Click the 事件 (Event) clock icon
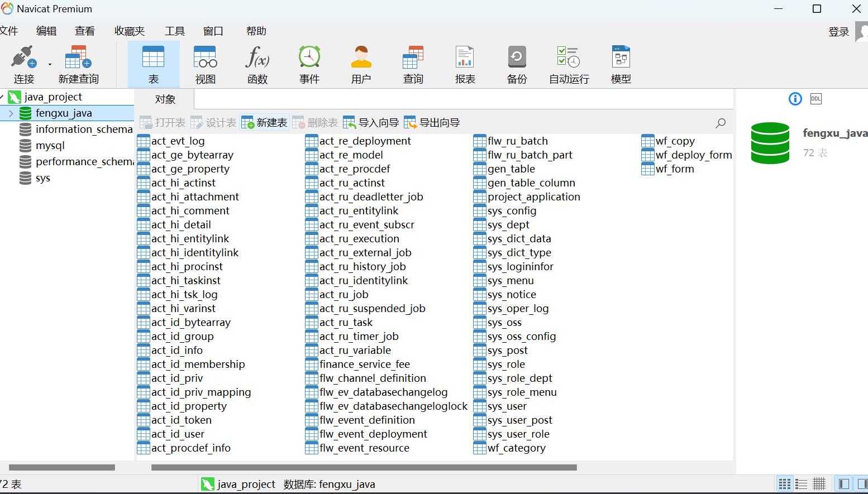868x494 pixels. pyautogui.click(x=309, y=64)
